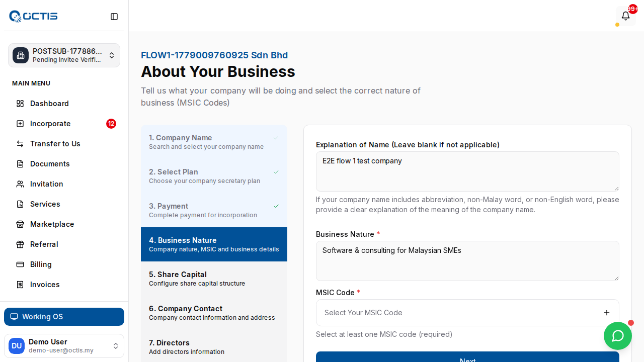Screen dimensions: 644x362
Task: Open Working OS button
Action: click(64, 317)
